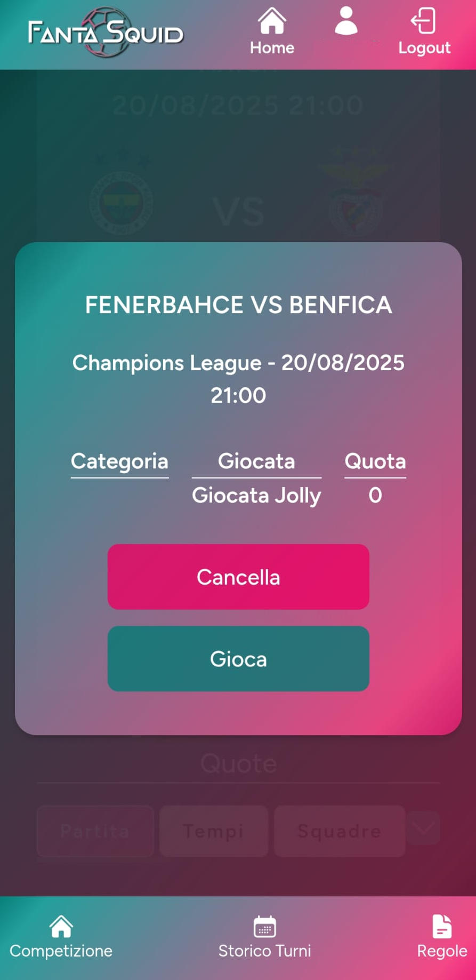Click the Giocata column header
This screenshot has width=476, height=980.
click(x=256, y=461)
